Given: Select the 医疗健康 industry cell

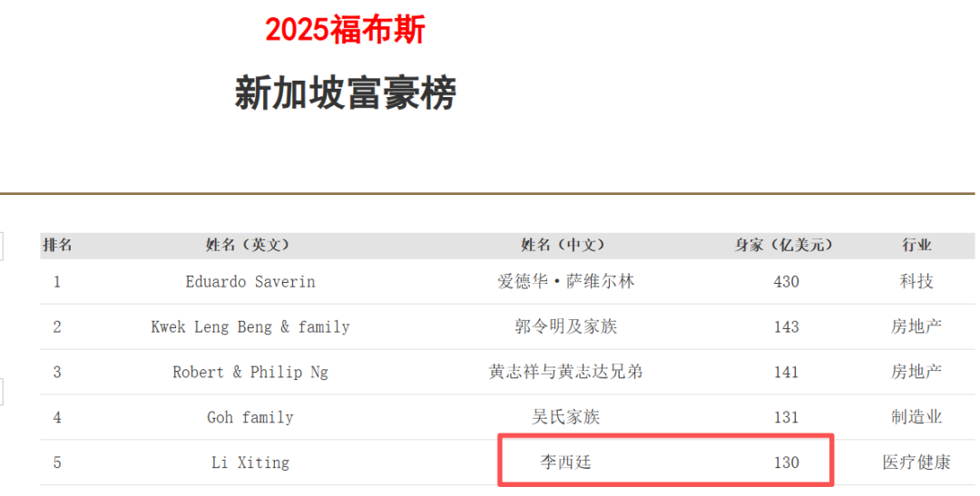Looking at the screenshot, I should tap(916, 462).
